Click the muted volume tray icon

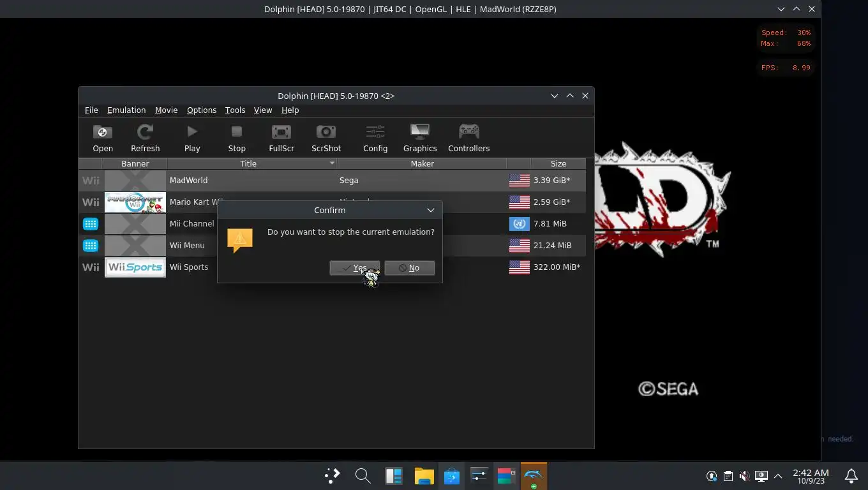[744, 476]
